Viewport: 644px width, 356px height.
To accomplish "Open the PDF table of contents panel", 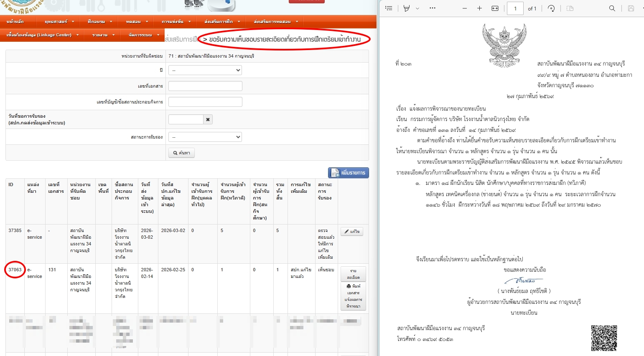I will coord(389,8).
